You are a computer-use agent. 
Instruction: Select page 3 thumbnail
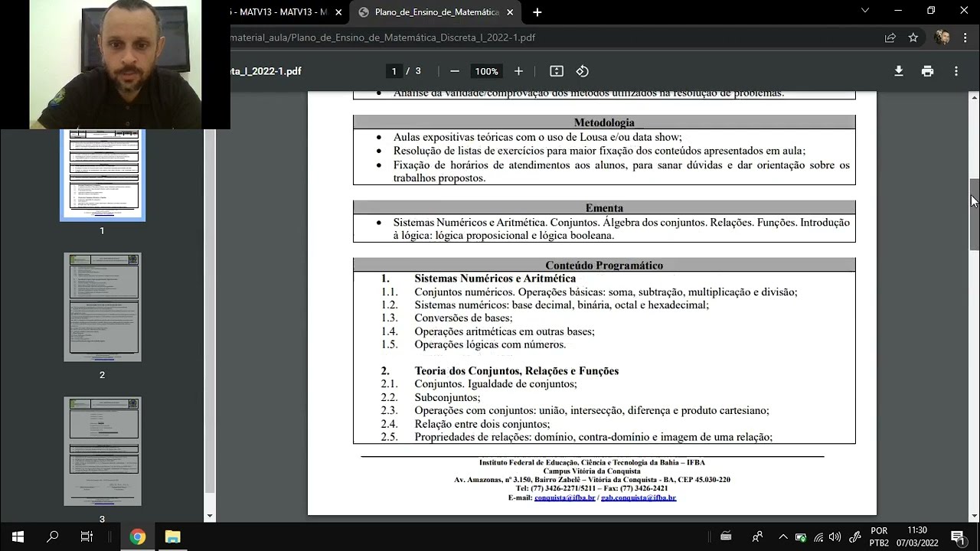point(103,451)
